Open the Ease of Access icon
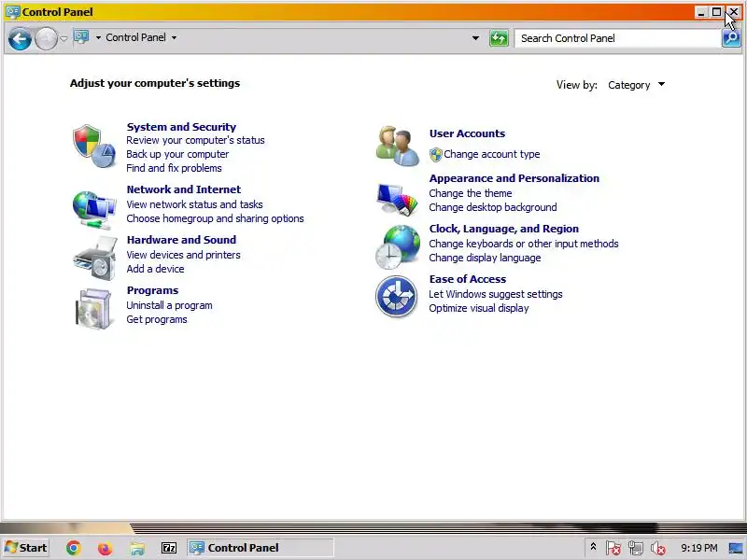 (x=396, y=296)
